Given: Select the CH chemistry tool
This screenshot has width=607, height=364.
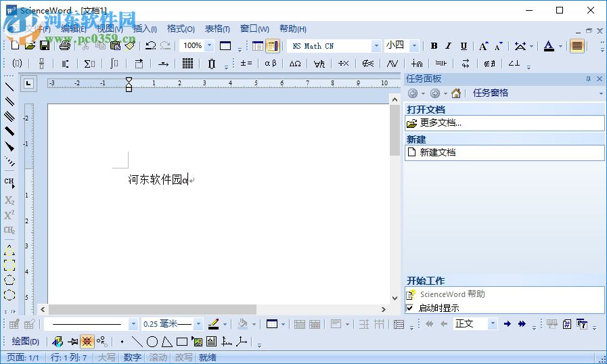Looking at the screenshot, I should (x=9, y=183).
